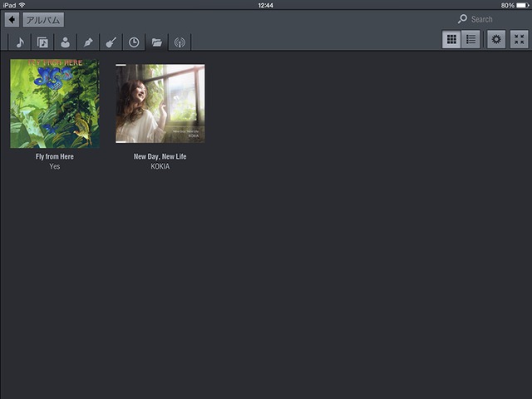Open settings with the gear icon
The image size is (532, 399).
tap(496, 39)
